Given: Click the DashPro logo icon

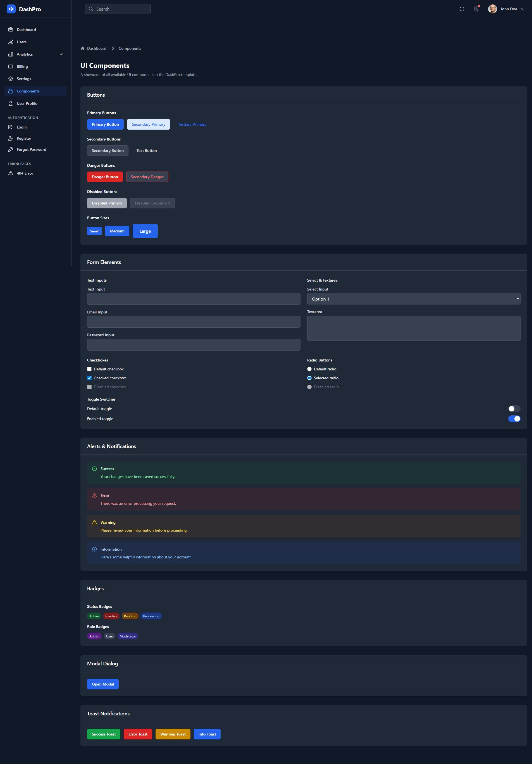Looking at the screenshot, I should (11, 9).
